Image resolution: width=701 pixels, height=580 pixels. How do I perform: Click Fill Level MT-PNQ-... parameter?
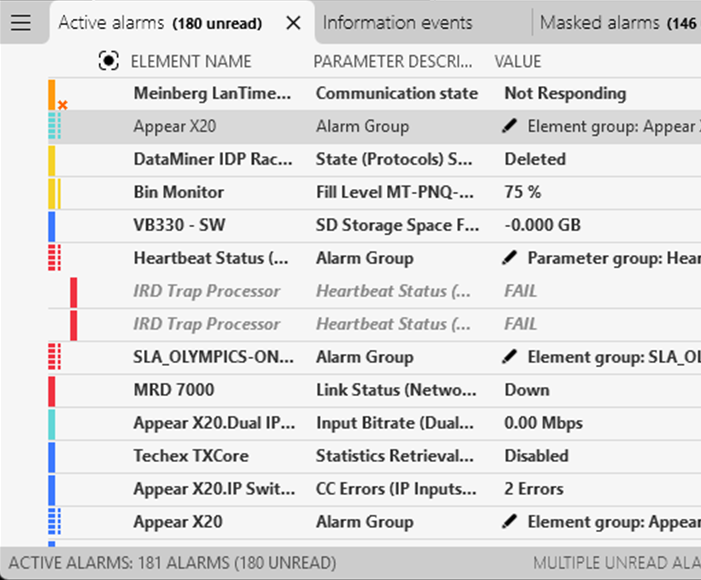coord(395,192)
